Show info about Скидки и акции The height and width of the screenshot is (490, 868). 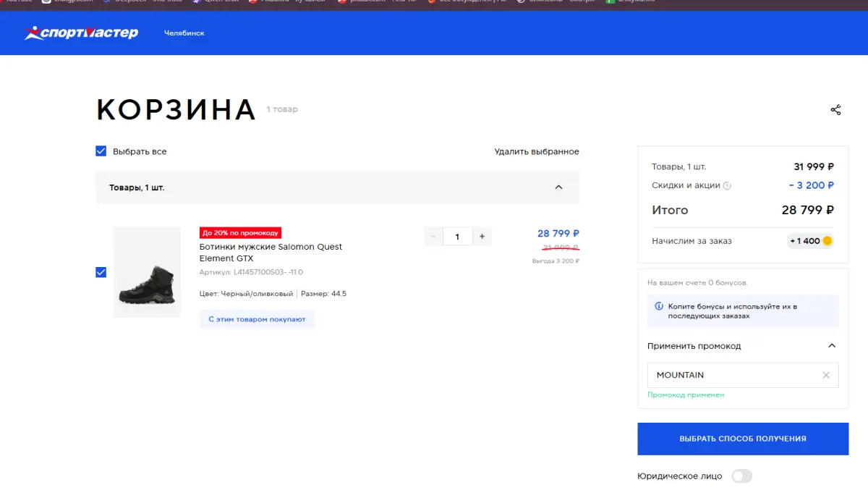coord(727,186)
